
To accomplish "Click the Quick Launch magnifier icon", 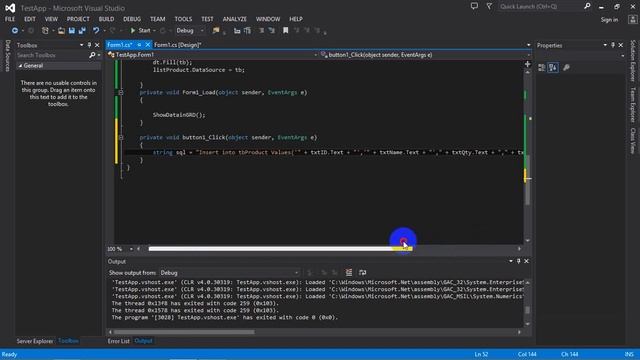I will [x=587, y=6].
